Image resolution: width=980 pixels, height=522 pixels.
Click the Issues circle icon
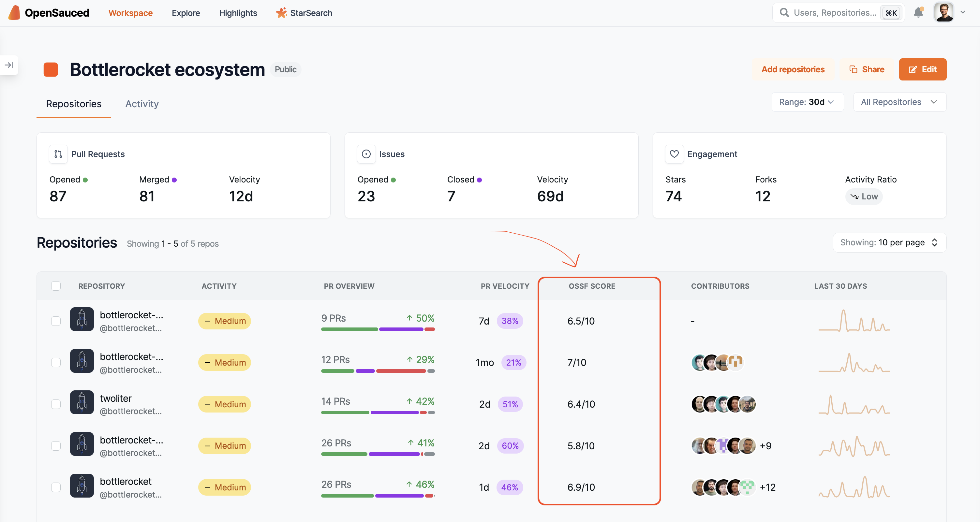point(366,154)
